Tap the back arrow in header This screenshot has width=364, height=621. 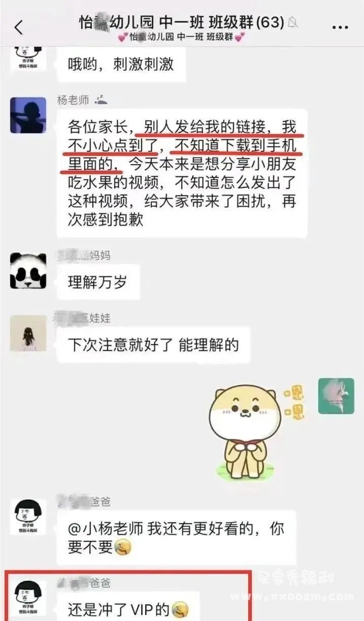pos(19,27)
